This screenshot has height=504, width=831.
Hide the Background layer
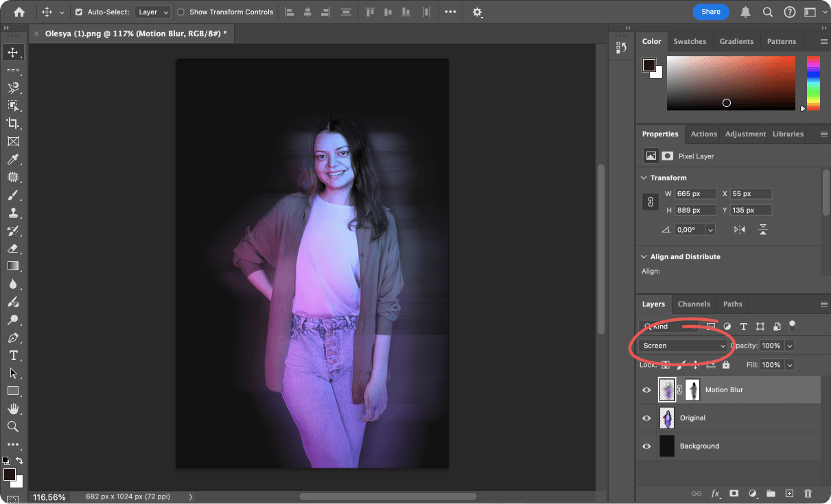(646, 446)
